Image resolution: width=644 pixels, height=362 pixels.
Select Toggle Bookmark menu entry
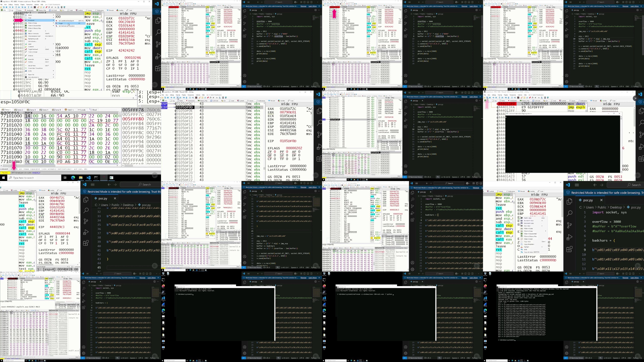(x=39, y=49)
